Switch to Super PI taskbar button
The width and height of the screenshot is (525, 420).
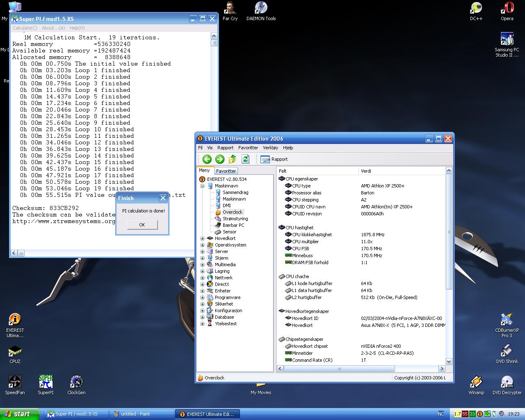(x=76, y=414)
